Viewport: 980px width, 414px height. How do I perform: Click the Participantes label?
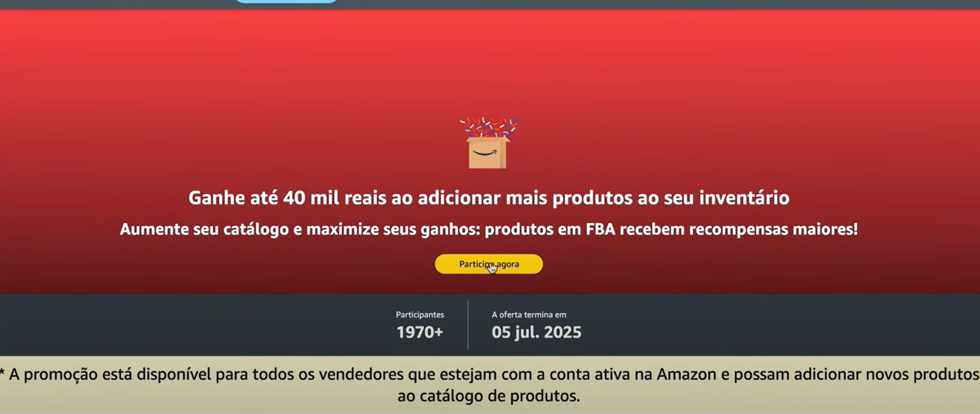point(420,315)
